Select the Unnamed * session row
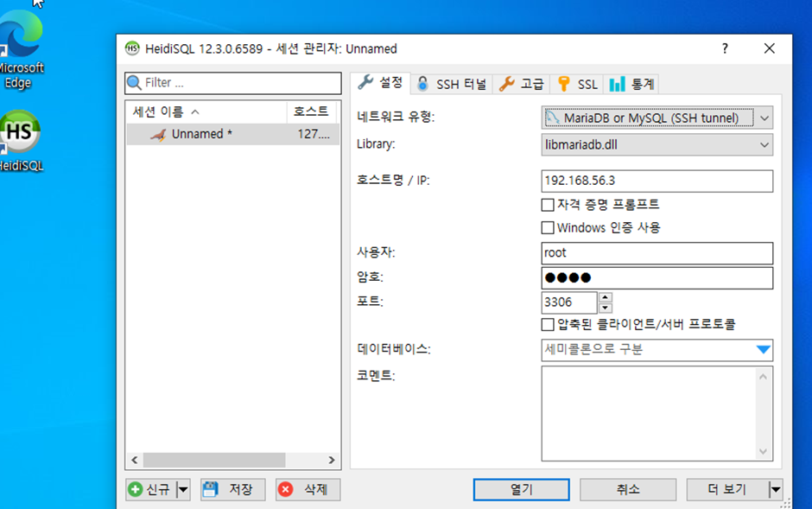The height and width of the screenshot is (509, 812). coord(233,134)
